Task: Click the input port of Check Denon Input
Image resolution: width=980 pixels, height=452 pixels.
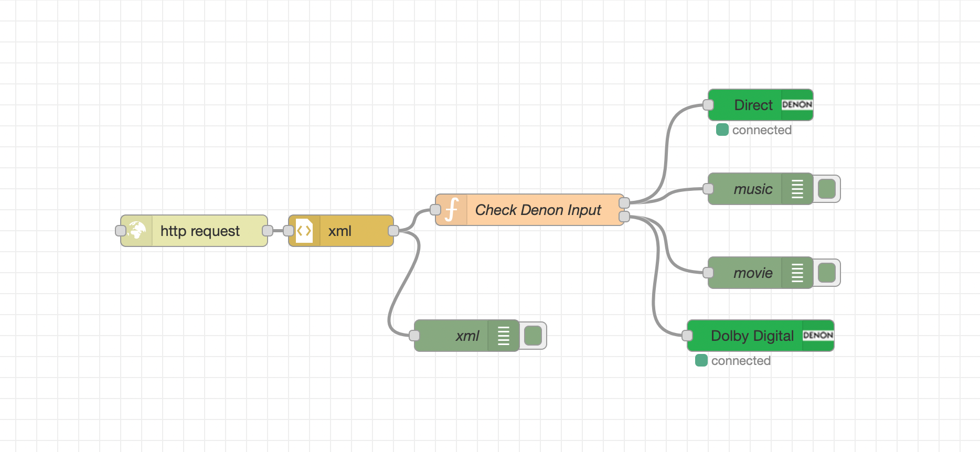Action: tap(435, 210)
